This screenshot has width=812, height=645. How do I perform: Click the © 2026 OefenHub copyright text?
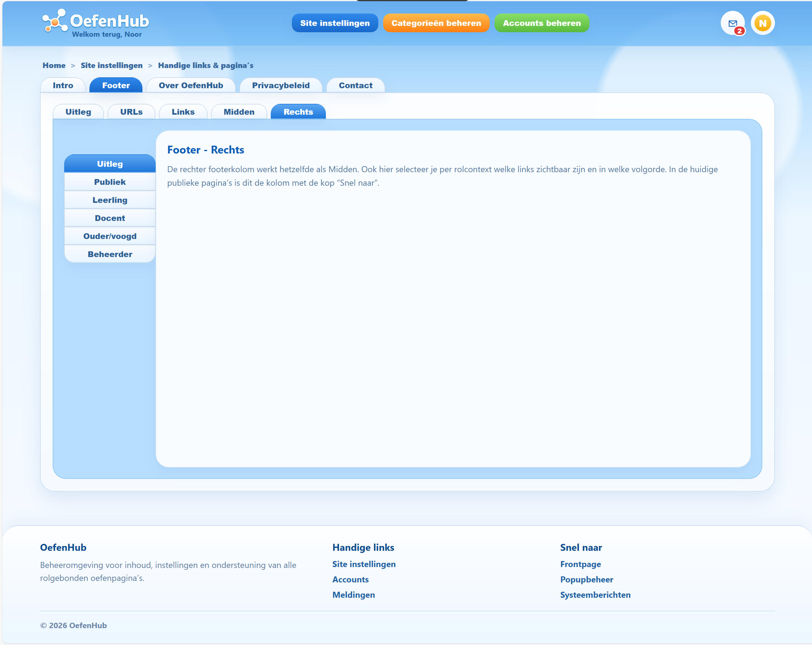(x=73, y=625)
